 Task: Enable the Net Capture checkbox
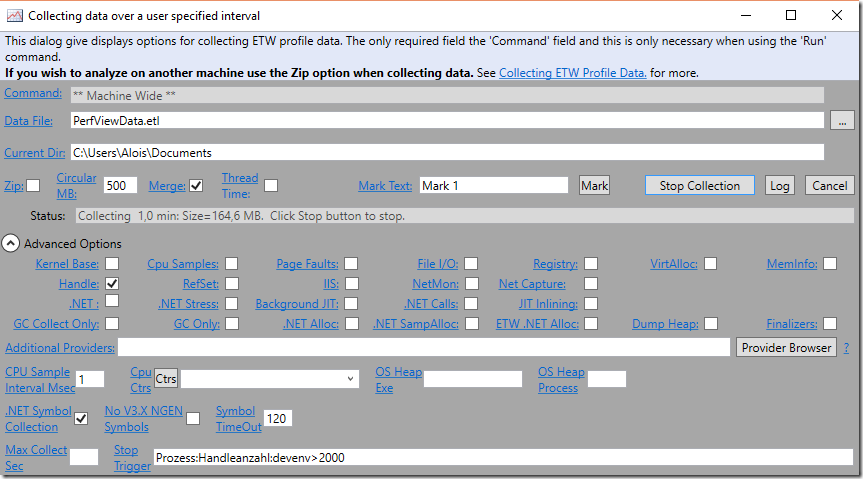point(591,284)
